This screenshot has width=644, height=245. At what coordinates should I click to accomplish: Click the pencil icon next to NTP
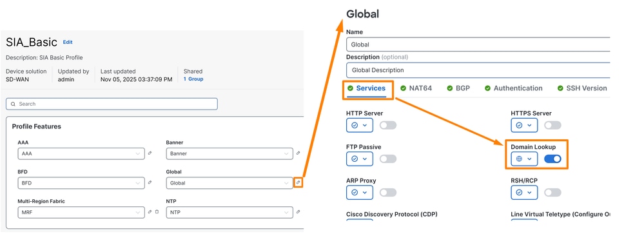(x=298, y=211)
